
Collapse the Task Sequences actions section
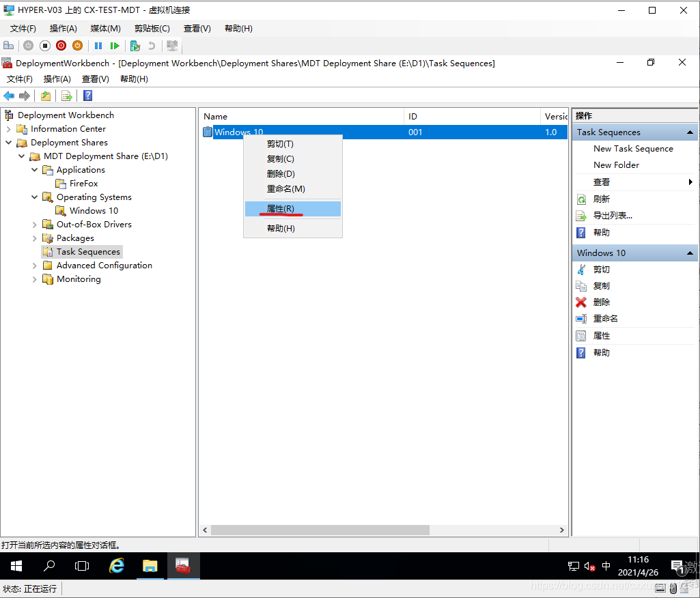pos(690,132)
